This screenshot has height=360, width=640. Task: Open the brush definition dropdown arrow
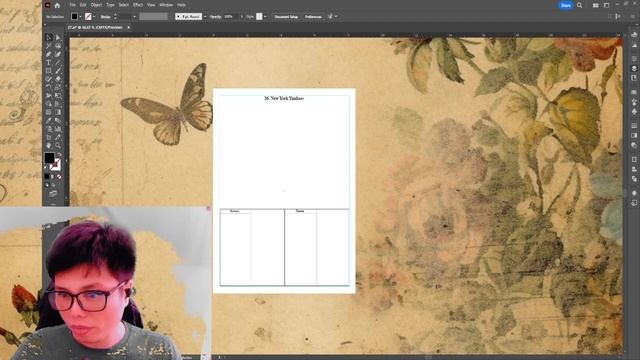[x=205, y=17]
